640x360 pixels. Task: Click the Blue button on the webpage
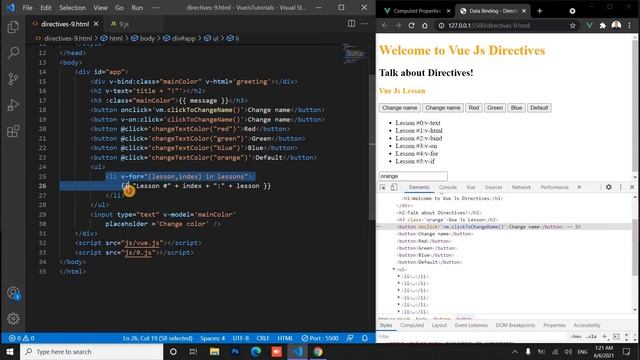[x=516, y=108]
